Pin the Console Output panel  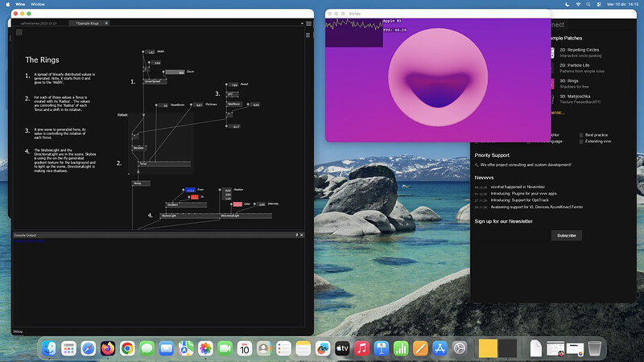click(x=298, y=234)
